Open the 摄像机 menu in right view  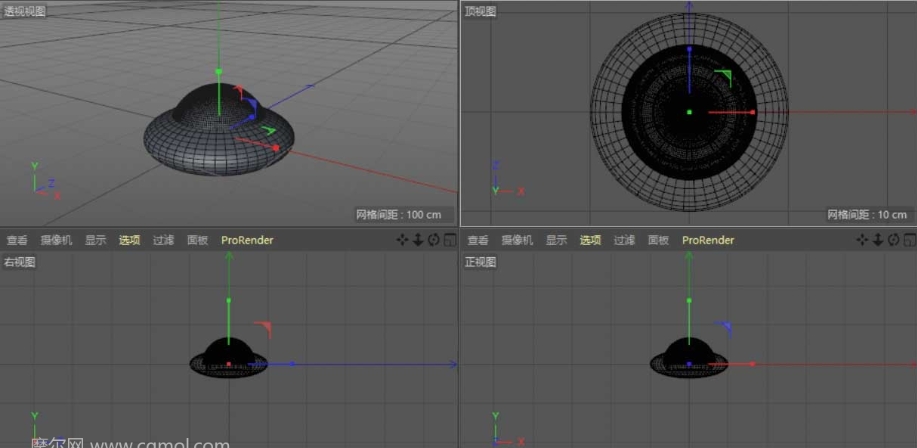pos(56,240)
